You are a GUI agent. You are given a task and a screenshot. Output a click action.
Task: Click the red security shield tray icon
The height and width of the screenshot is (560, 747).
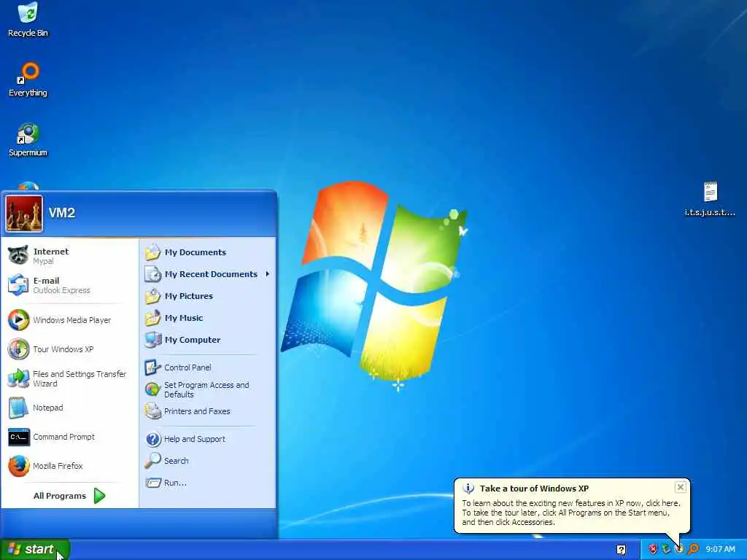point(653,549)
